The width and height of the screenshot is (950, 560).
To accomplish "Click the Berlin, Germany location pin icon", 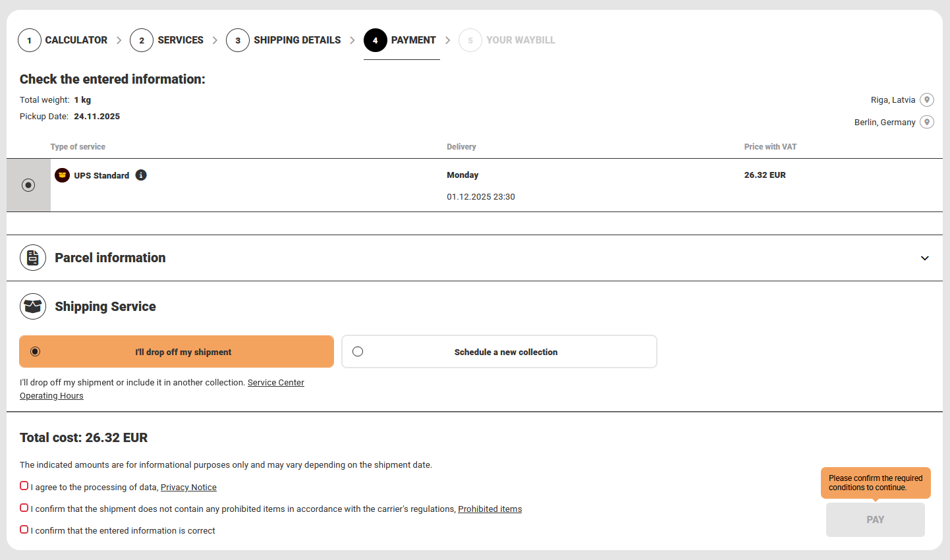I will coord(926,123).
